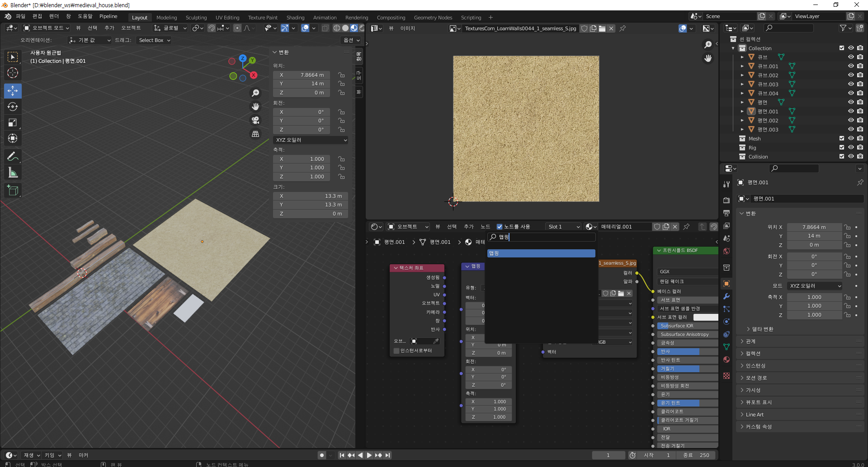868x467 pixels.
Task: Click the play animation button
Action: pos(369,455)
